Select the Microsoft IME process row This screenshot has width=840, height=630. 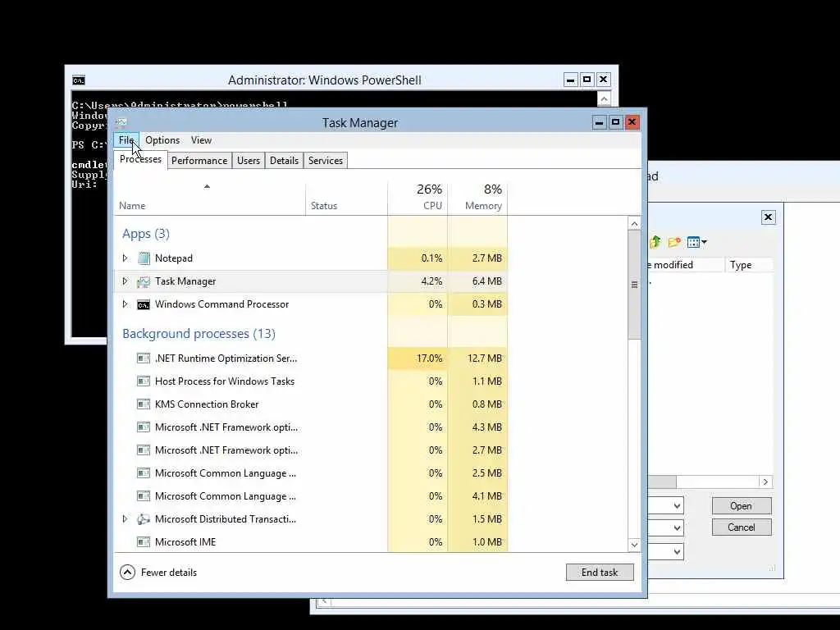tap(311, 542)
